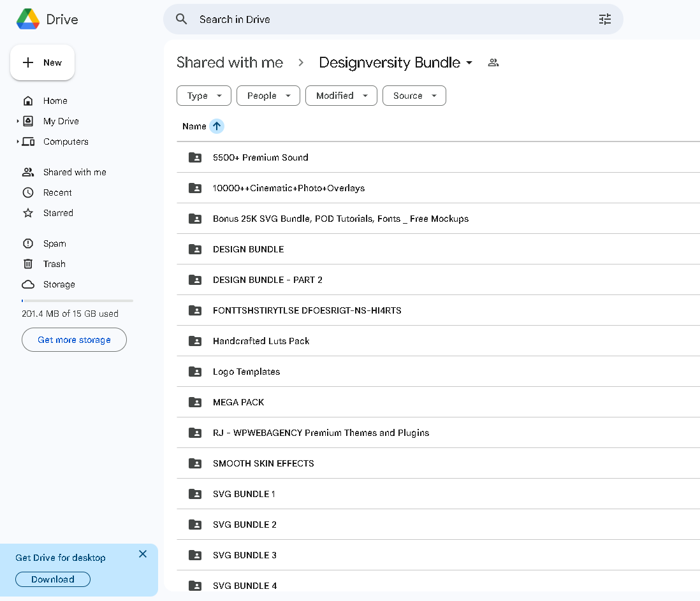This screenshot has height=601, width=700.
Task: Dismiss the Get Drive for desktop banner
Action: point(143,554)
